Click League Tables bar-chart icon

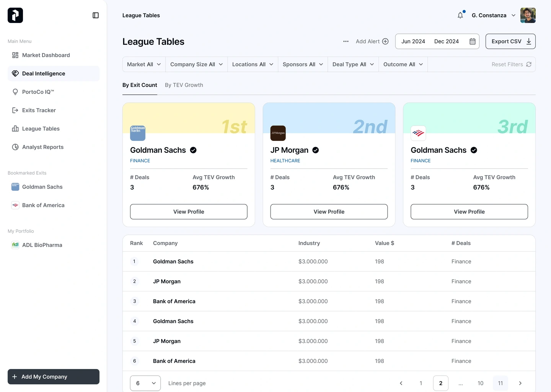coord(15,129)
